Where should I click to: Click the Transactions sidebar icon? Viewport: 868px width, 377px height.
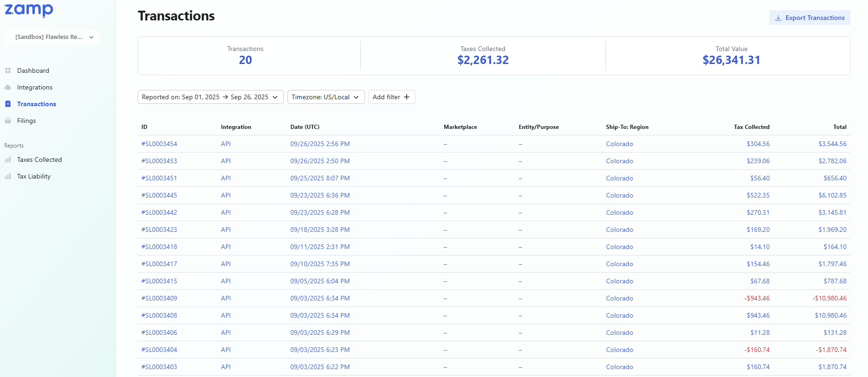(8, 104)
